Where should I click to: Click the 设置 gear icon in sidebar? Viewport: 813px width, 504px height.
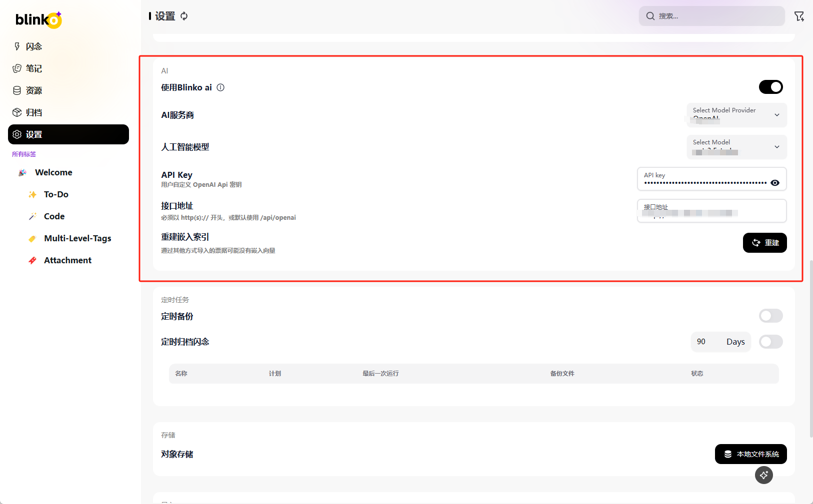click(x=17, y=134)
